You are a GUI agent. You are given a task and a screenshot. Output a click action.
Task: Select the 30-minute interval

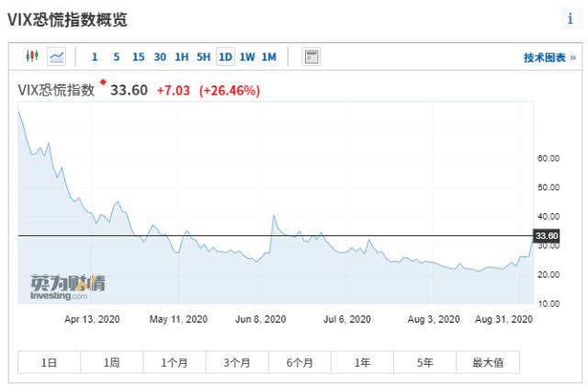point(160,57)
